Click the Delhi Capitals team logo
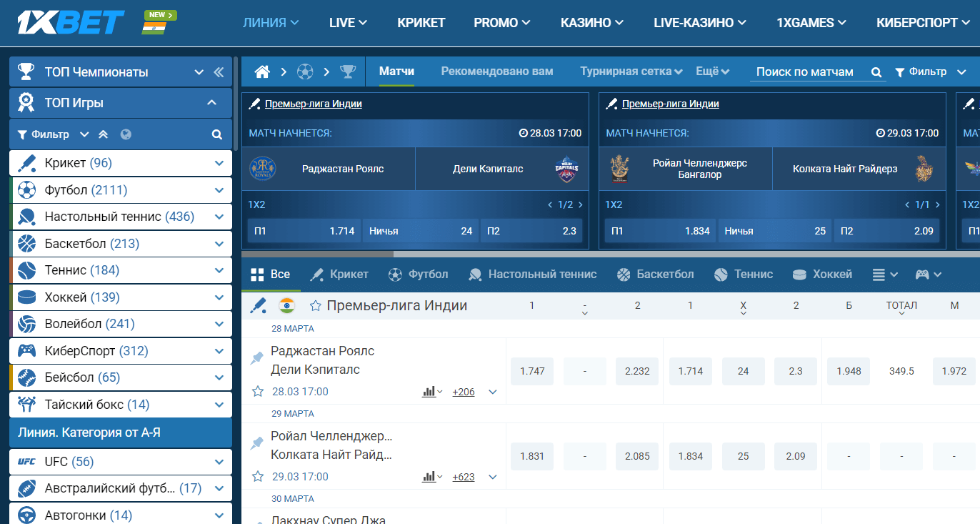Viewport: 980px width, 524px height. coord(566,169)
